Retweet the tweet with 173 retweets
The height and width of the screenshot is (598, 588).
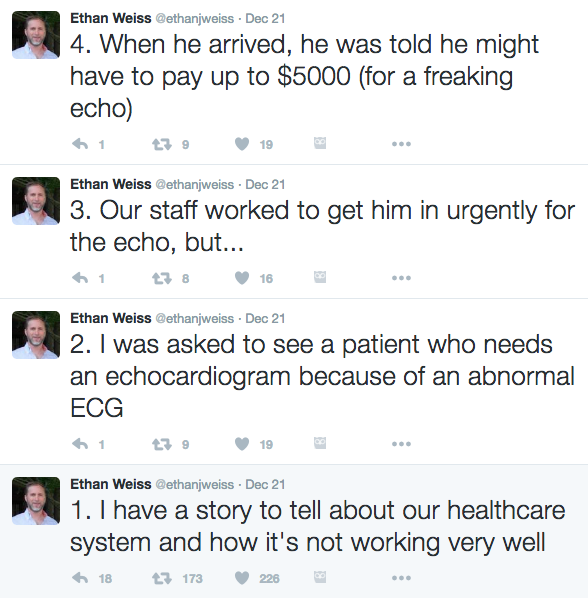tap(162, 578)
